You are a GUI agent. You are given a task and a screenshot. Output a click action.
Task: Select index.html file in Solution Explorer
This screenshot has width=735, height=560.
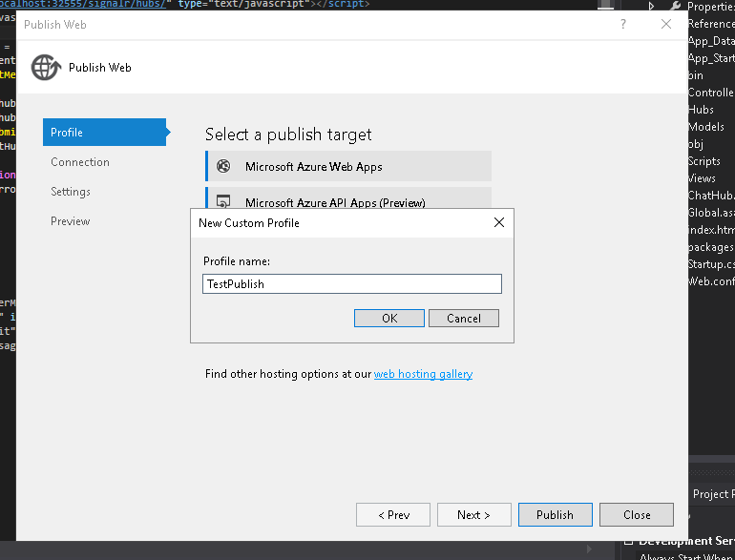tap(711, 230)
